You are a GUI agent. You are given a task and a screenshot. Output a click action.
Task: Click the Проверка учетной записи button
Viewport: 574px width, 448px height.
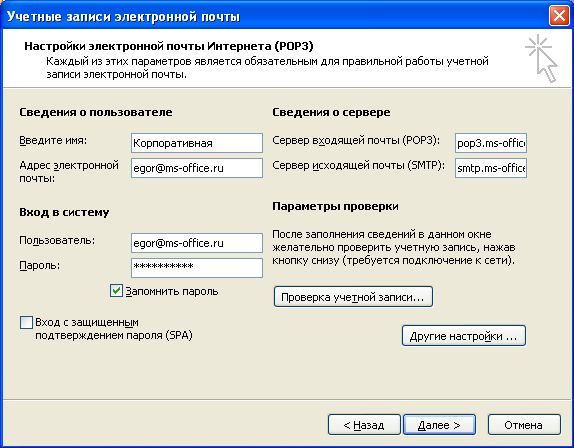[x=353, y=297]
